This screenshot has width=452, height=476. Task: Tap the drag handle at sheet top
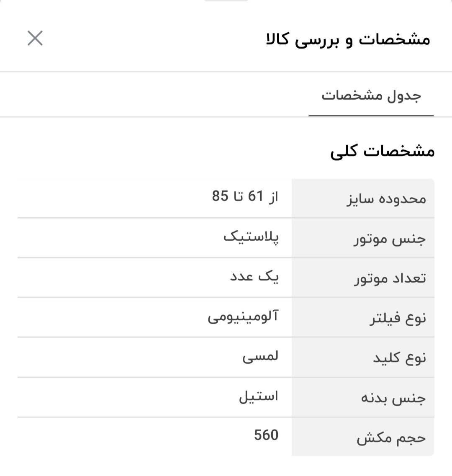point(226,0)
